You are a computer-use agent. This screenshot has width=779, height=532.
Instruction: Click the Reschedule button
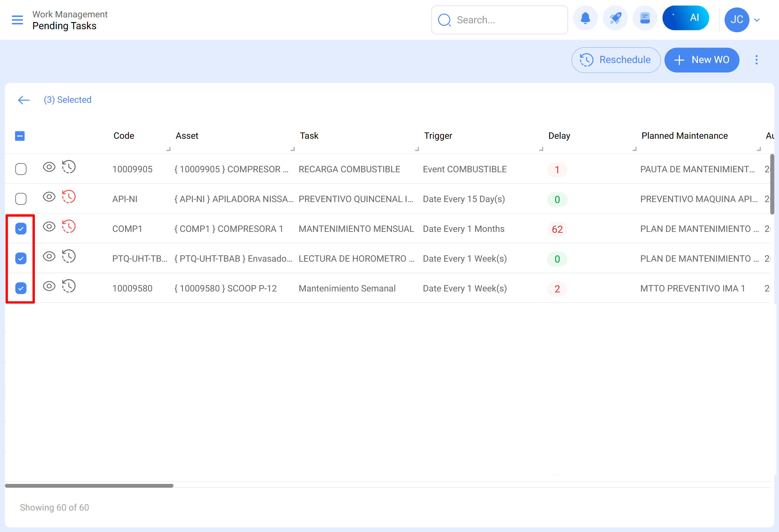pyautogui.click(x=616, y=60)
